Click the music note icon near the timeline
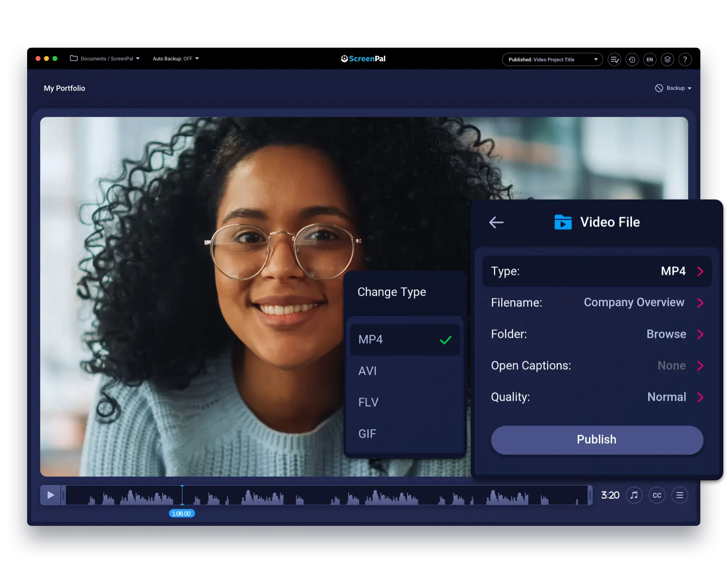This screenshot has width=728, height=574. [x=634, y=495]
